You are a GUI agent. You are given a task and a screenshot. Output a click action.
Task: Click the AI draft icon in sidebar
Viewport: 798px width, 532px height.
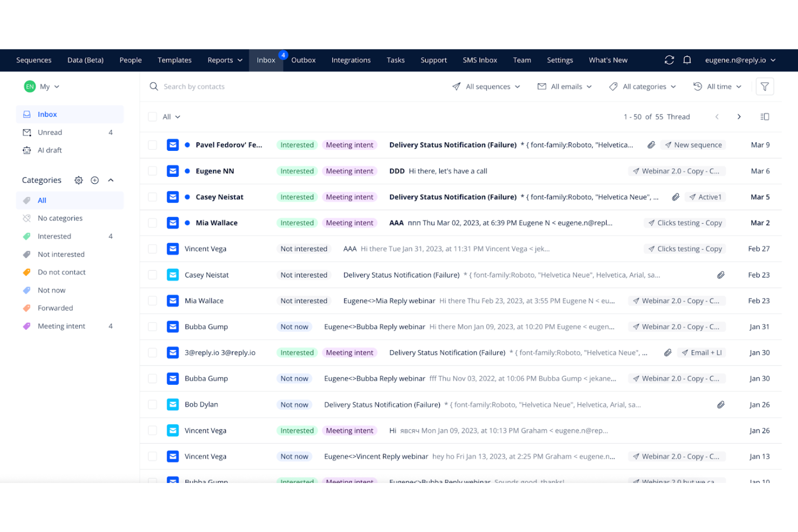click(26, 150)
